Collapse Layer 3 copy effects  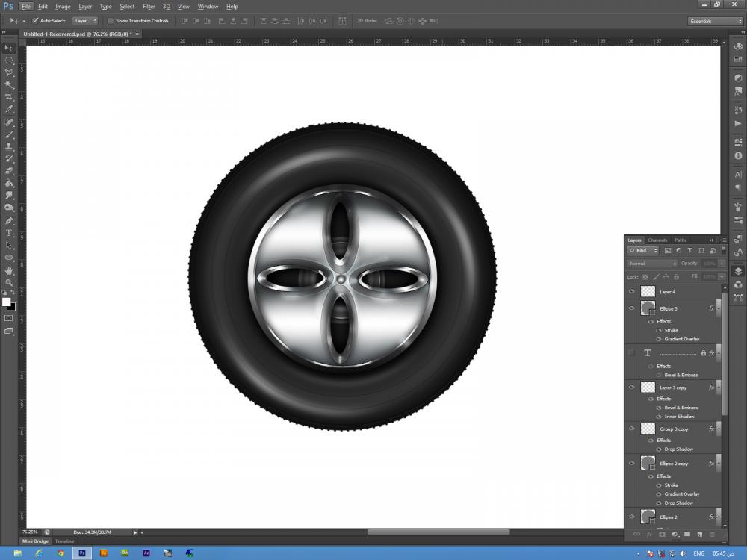pos(719,387)
